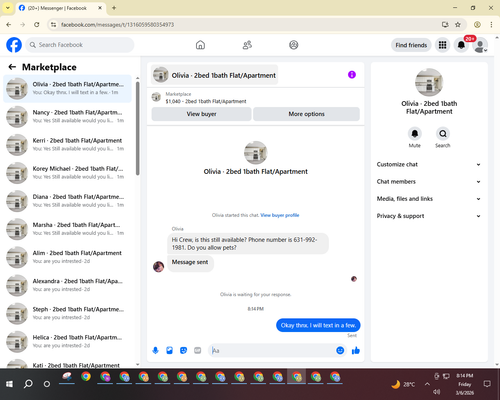Open the Friends icon in top bar
The width and height of the screenshot is (500, 400).
[247, 45]
